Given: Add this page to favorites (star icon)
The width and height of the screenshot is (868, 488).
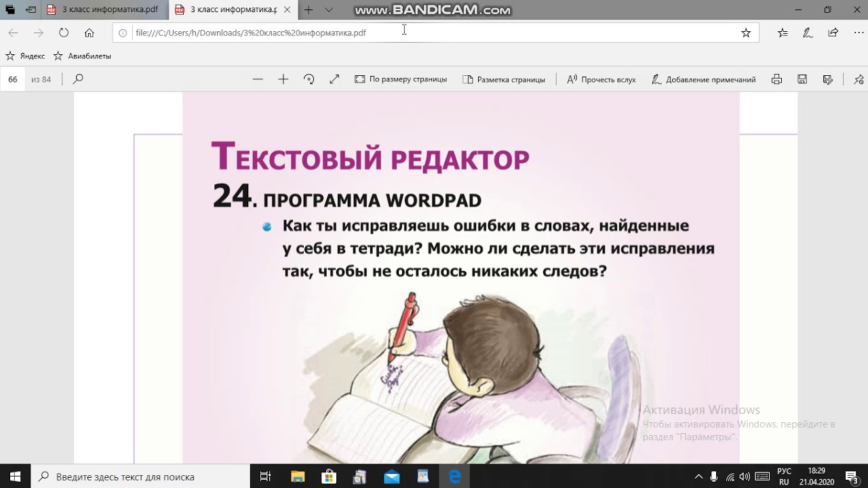Looking at the screenshot, I should (x=746, y=33).
